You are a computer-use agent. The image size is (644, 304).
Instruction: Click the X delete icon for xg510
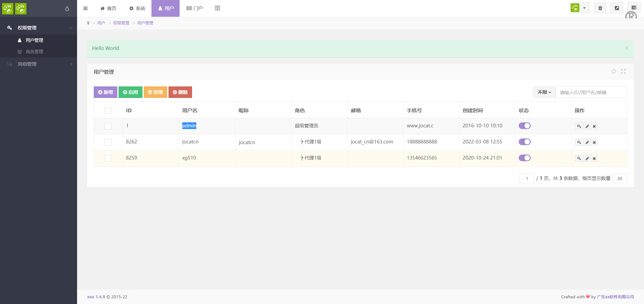pos(594,159)
